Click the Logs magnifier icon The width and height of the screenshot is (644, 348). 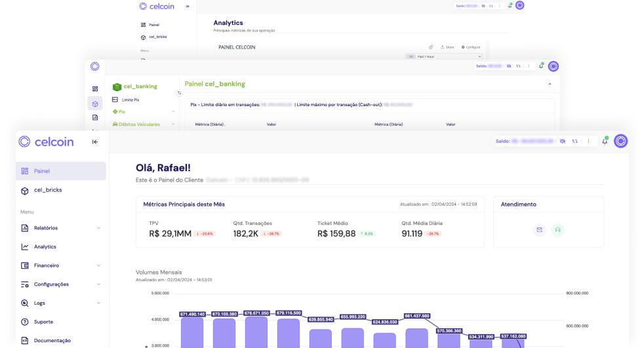pos(25,303)
